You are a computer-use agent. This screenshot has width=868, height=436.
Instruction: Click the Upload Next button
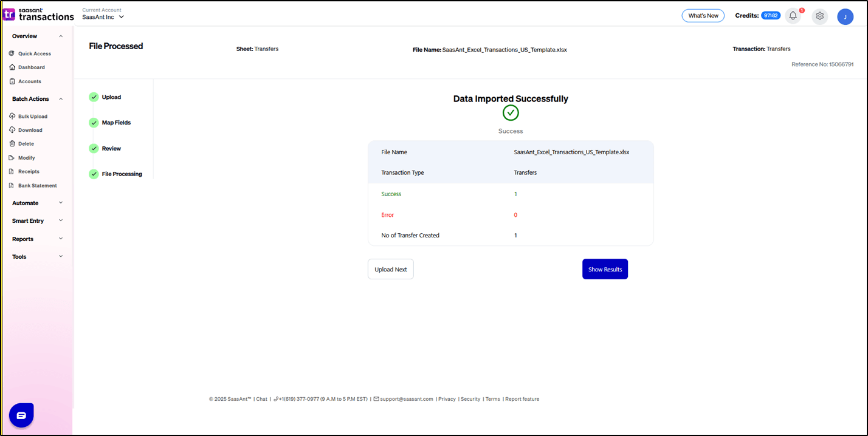[391, 270]
